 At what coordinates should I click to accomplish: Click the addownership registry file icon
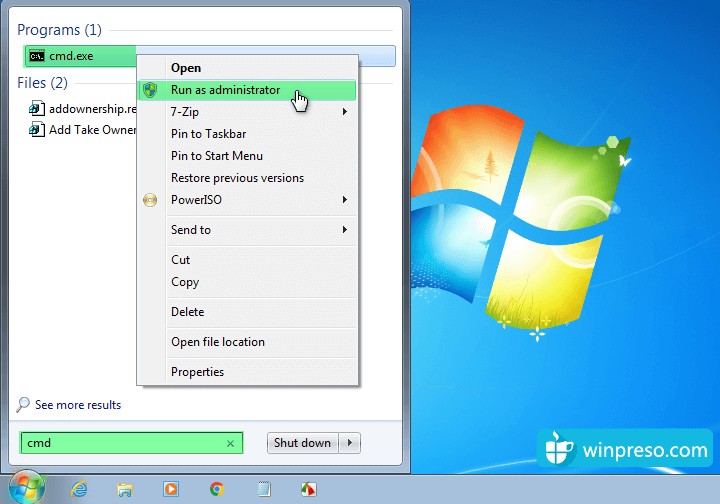pyautogui.click(x=37, y=109)
